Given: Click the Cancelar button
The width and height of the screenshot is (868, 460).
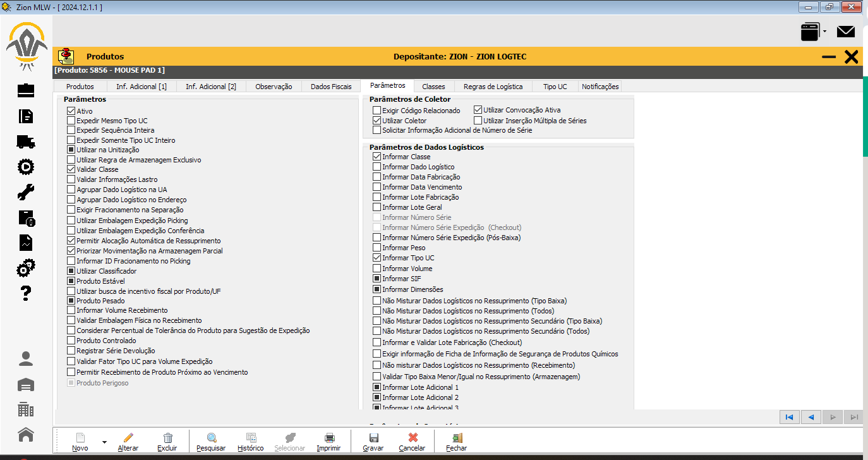Looking at the screenshot, I should tap(412, 441).
